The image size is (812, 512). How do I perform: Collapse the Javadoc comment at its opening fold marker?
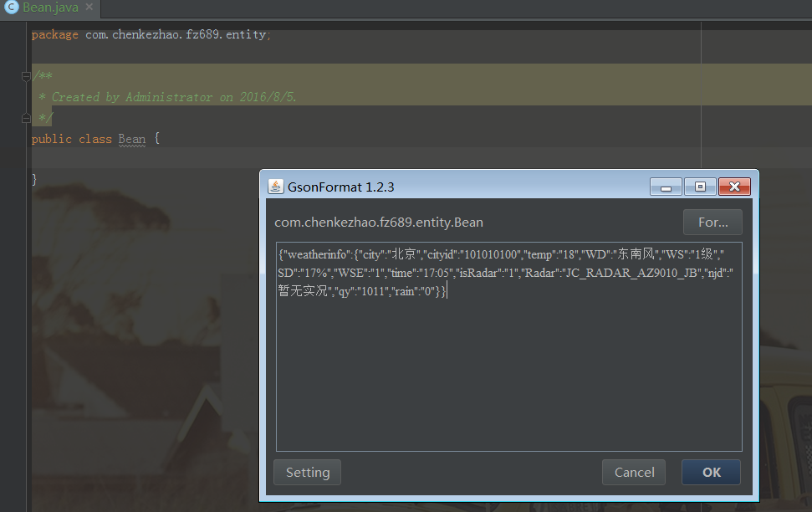(x=26, y=77)
